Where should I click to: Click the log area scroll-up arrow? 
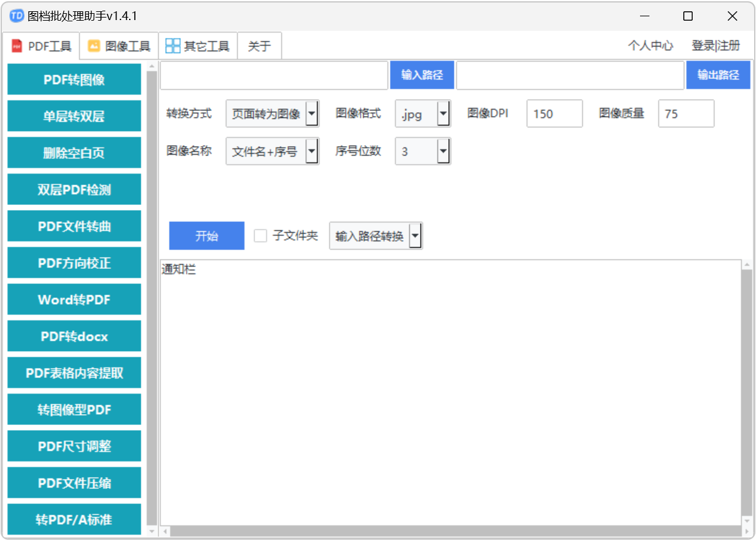pyautogui.click(x=747, y=265)
